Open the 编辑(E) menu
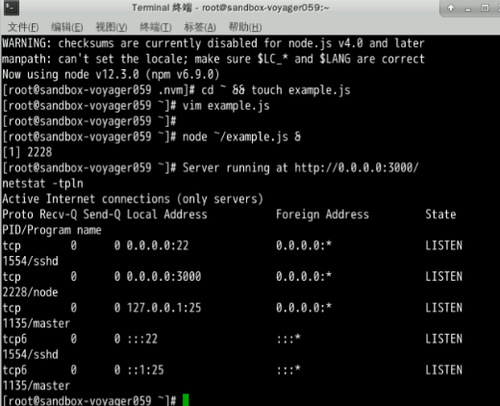Screen dimensions: 500x406 [x=67, y=27]
